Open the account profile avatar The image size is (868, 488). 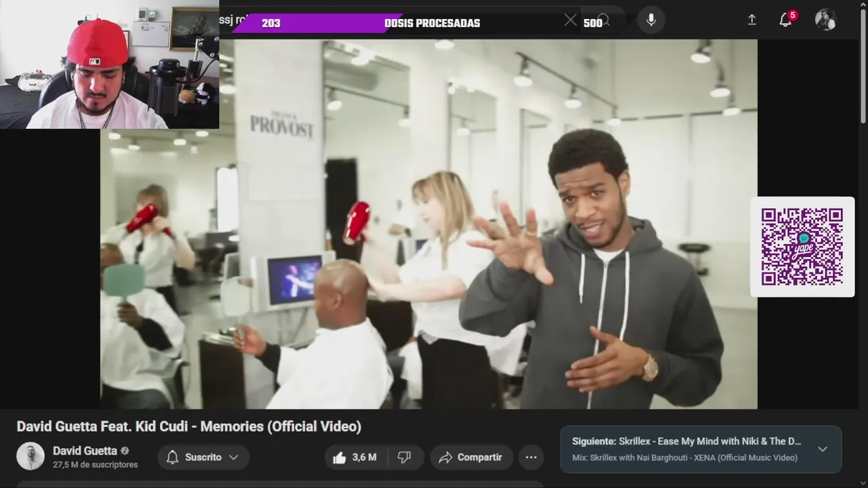[825, 20]
